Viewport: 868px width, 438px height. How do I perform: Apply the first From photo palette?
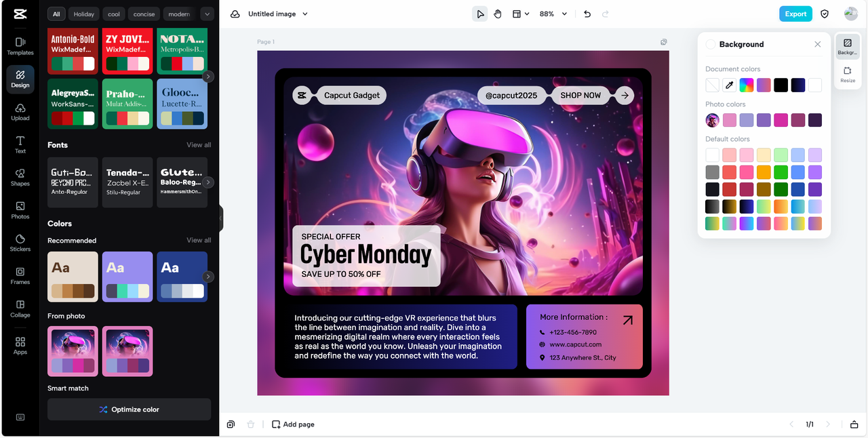pyautogui.click(x=73, y=351)
